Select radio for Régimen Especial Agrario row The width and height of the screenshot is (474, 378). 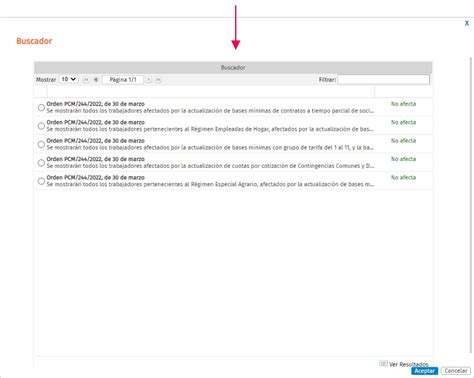pyautogui.click(x=41, y=181)
